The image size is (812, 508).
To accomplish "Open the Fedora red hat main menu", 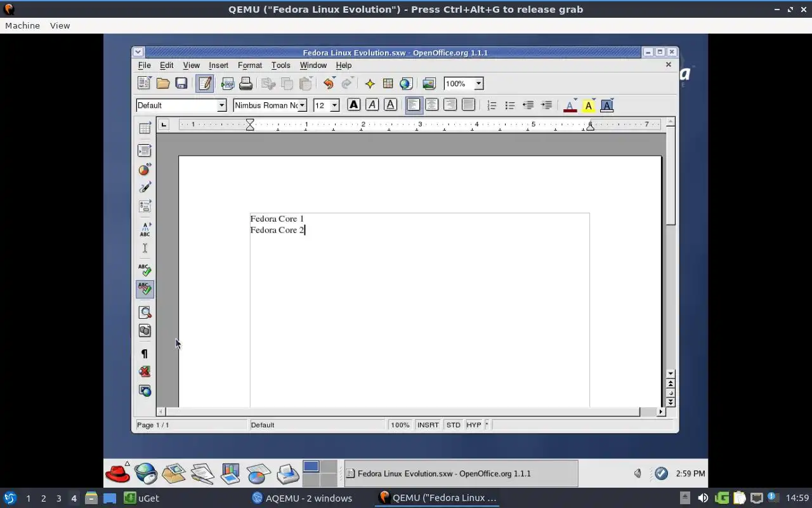I will 117,473.
